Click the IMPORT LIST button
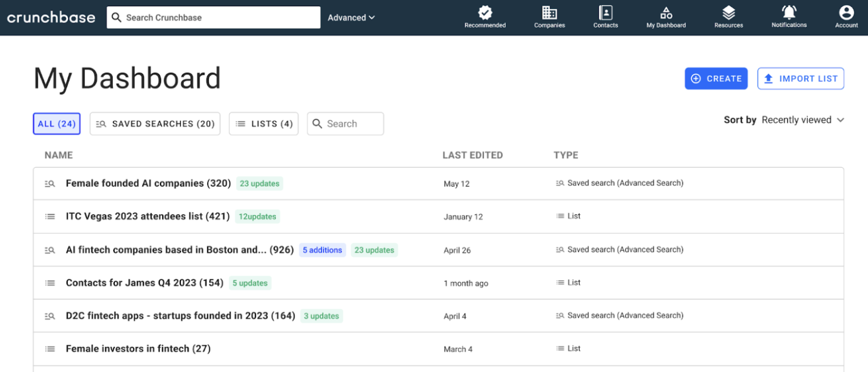Viewport: 868px width, 372px height. pyautogui.click(x=800, y=78)
